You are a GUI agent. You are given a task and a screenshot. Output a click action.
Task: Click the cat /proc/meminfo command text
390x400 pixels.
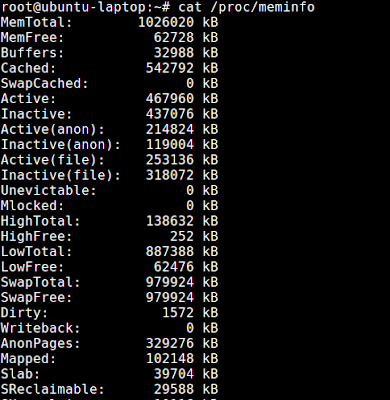point(246,7)
